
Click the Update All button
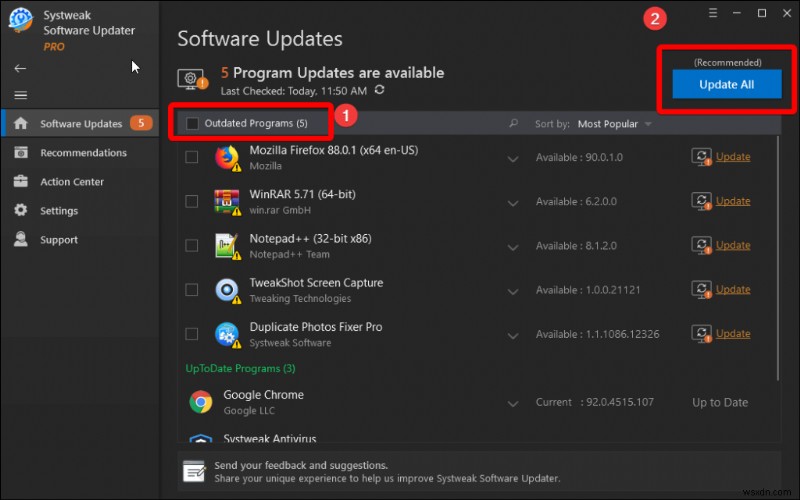click(x=727, y=84)
